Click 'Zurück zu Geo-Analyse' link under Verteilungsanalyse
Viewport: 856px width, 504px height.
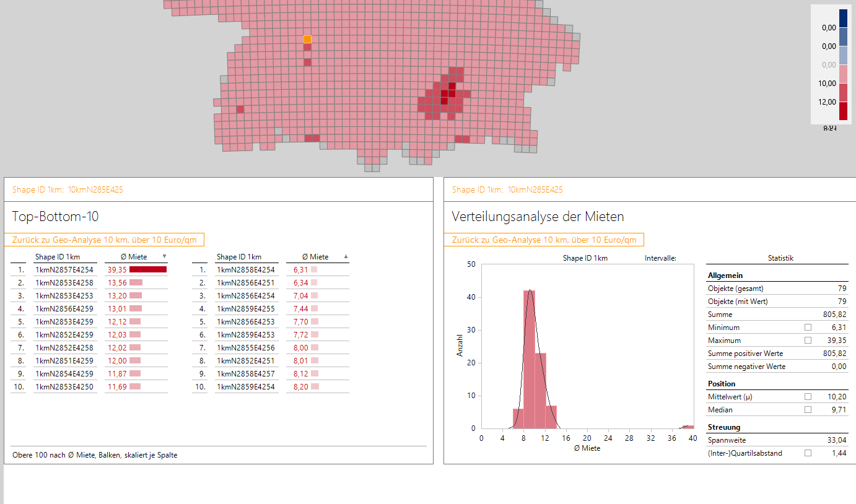pyautogui.click(x=544, y=240)
